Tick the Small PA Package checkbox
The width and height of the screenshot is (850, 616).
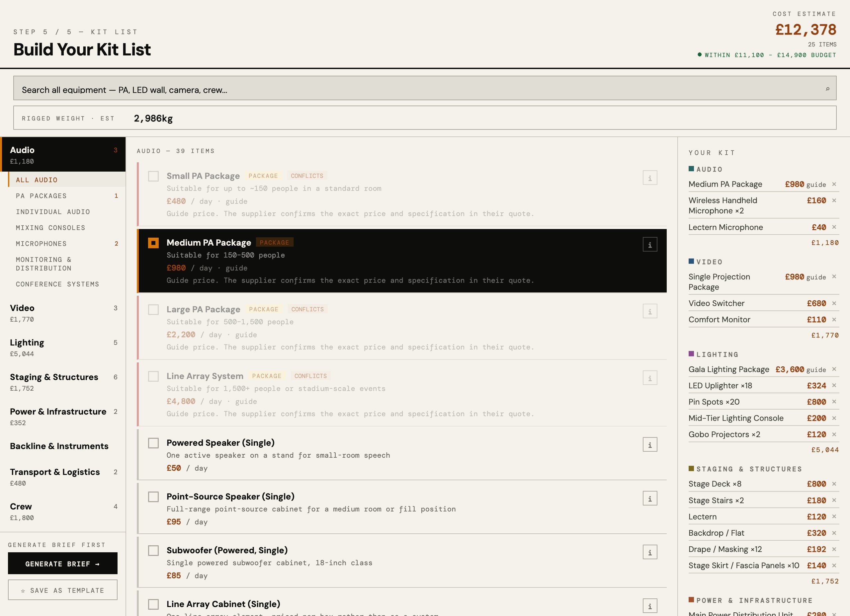coord(153,176)
